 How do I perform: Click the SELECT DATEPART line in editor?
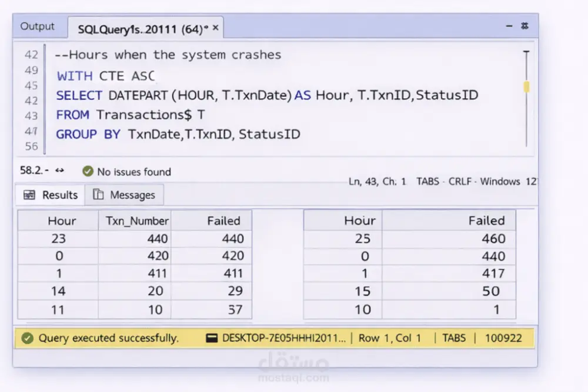(267, 95)
